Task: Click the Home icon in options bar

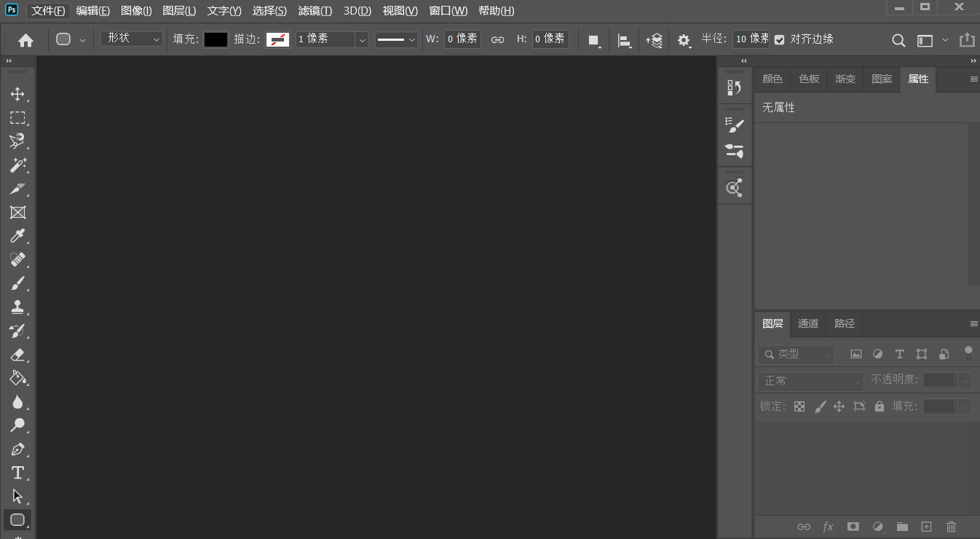Action: click(x=25, y=40)
